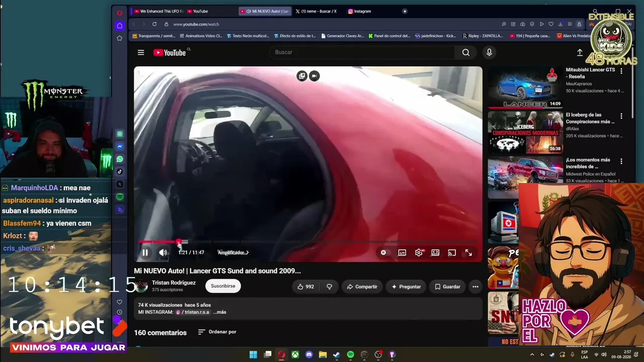
Task: Start voice search with the microphone
Action: (489, 52)
